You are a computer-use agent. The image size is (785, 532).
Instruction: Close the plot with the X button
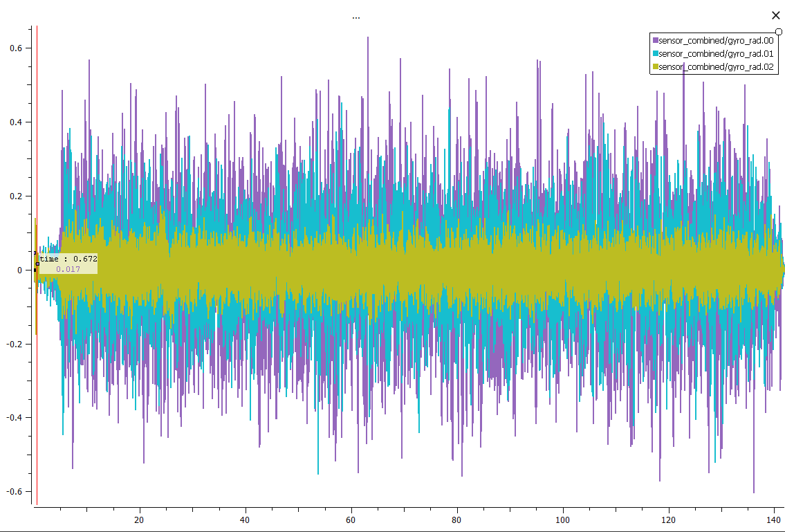pyautogui.click(x=775, y=15)
